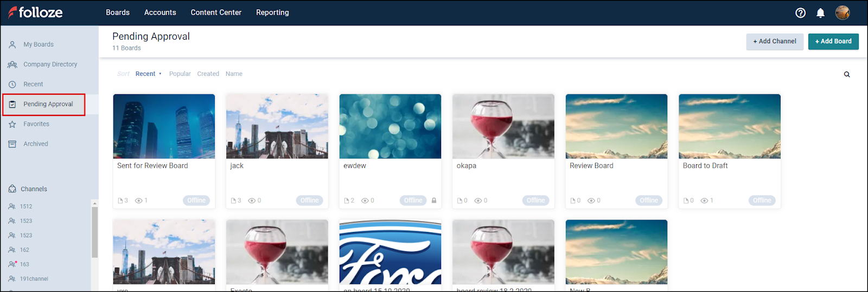Toggle Offline status on Board to Draft

[x=762, y=200]
